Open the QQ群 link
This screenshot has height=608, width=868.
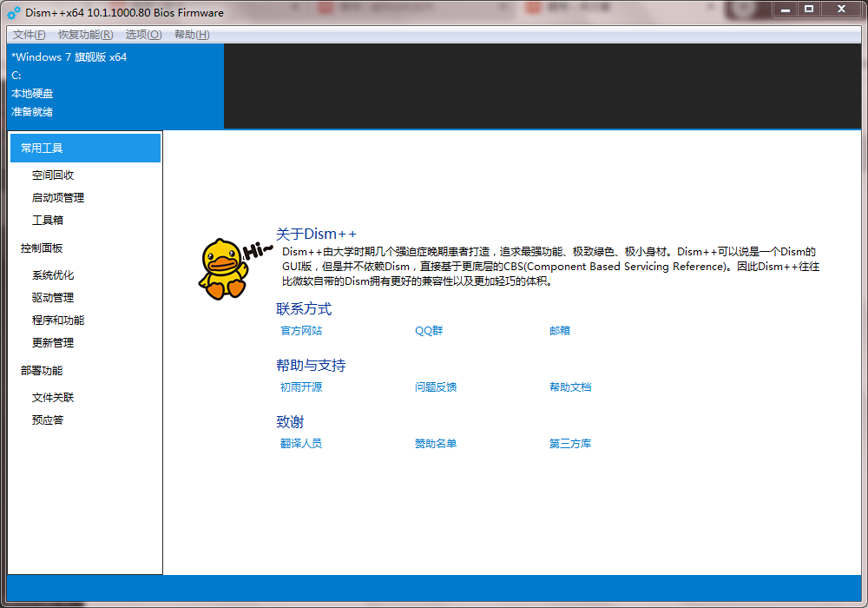click(x=429, y=331)
